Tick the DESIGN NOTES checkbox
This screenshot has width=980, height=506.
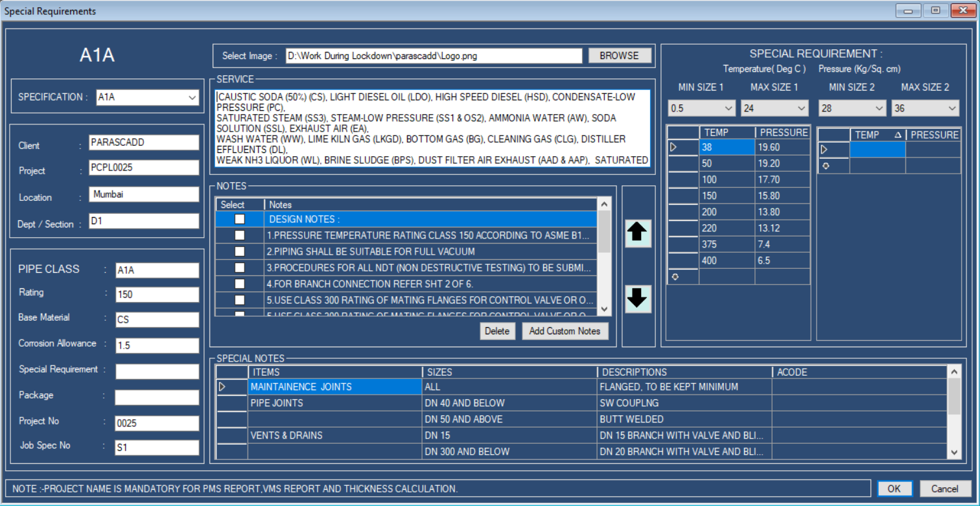pos(240,219)
